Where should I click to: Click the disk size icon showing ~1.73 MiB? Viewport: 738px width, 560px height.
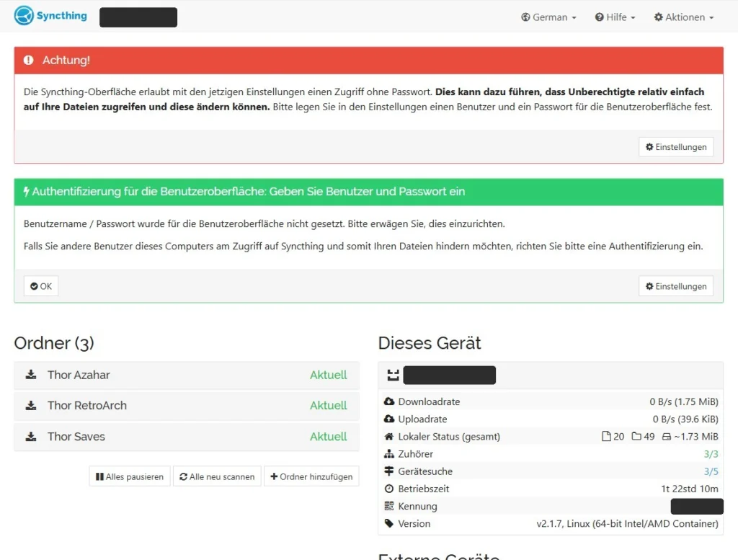[667, 437]
